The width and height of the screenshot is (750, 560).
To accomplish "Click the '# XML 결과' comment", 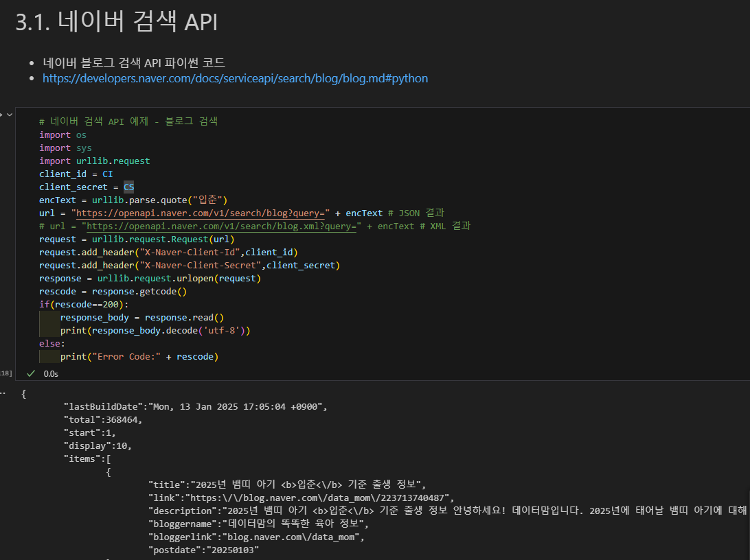I will [x=445, y=226].
